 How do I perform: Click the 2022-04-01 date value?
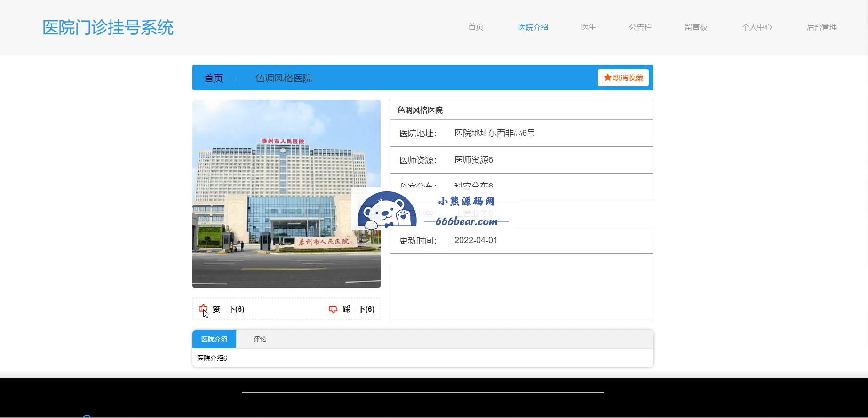click(x=476, y=240)
